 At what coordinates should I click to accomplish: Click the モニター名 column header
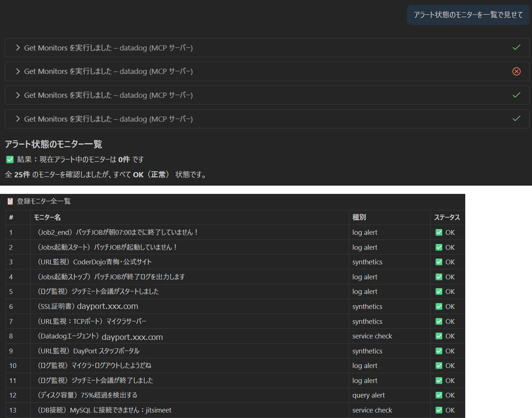point(47,217)
